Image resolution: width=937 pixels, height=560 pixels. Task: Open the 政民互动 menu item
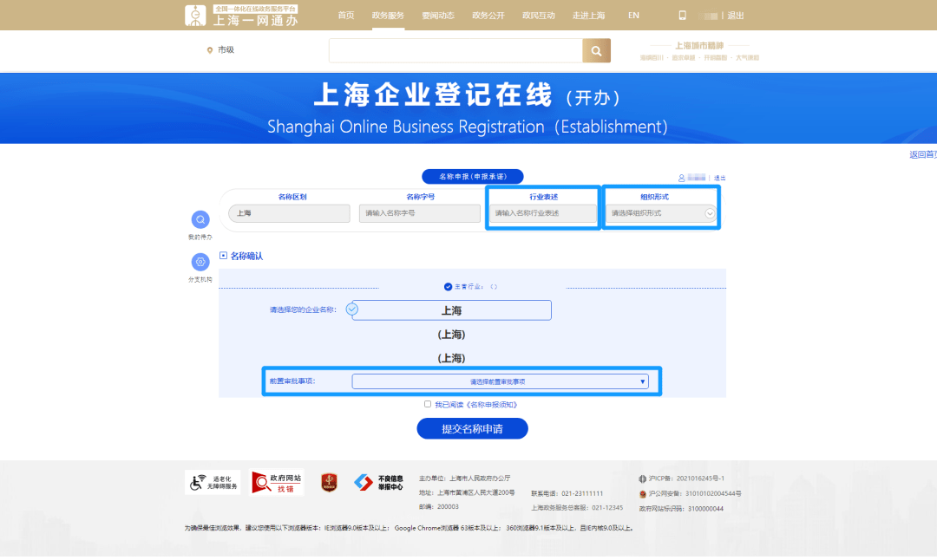coord(539,15)
